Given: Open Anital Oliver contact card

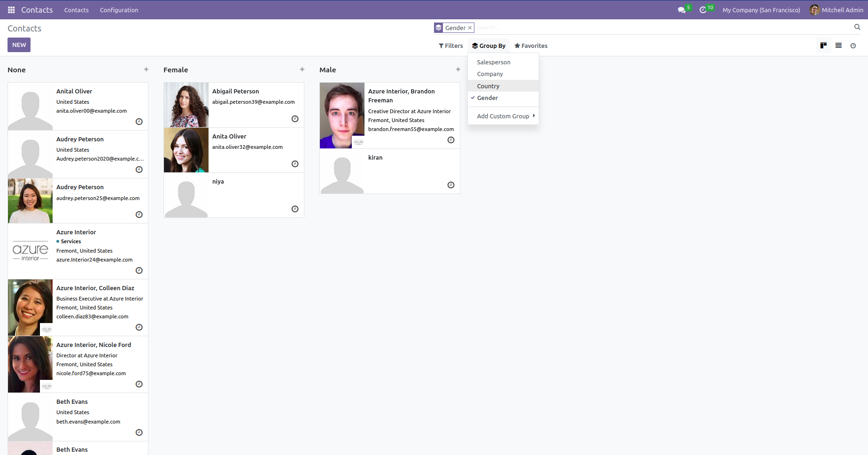Looking at the screenshot, I should (x=78, y=107).
